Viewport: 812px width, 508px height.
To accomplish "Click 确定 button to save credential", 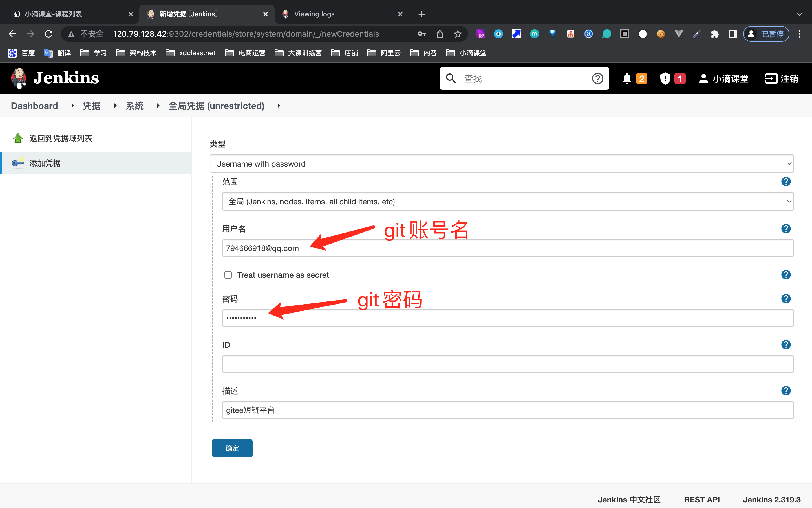I will tap(232, 448).
